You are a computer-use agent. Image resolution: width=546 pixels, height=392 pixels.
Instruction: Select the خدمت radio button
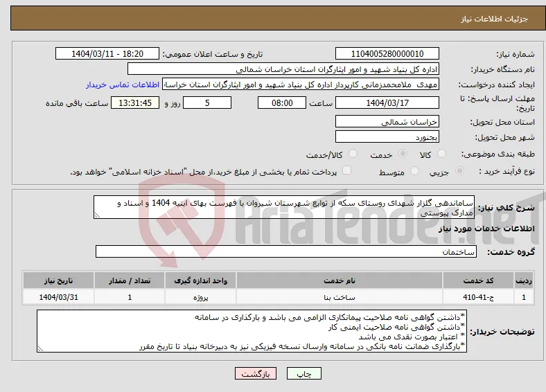[403, 154]
